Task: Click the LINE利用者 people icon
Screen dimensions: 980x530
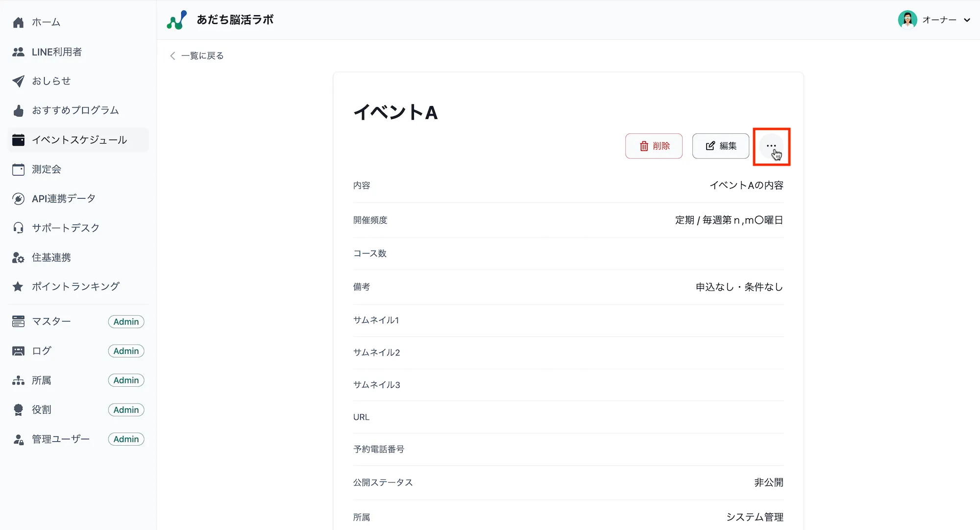Action: [18, 51]
